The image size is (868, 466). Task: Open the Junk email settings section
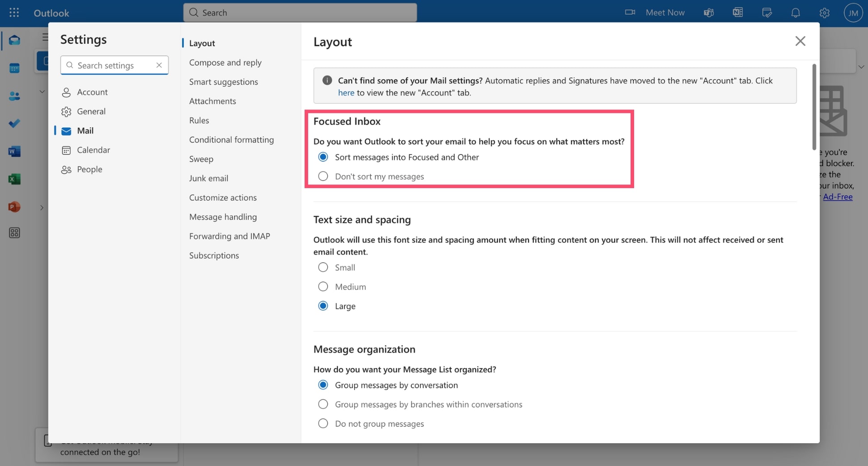[208, 178]
